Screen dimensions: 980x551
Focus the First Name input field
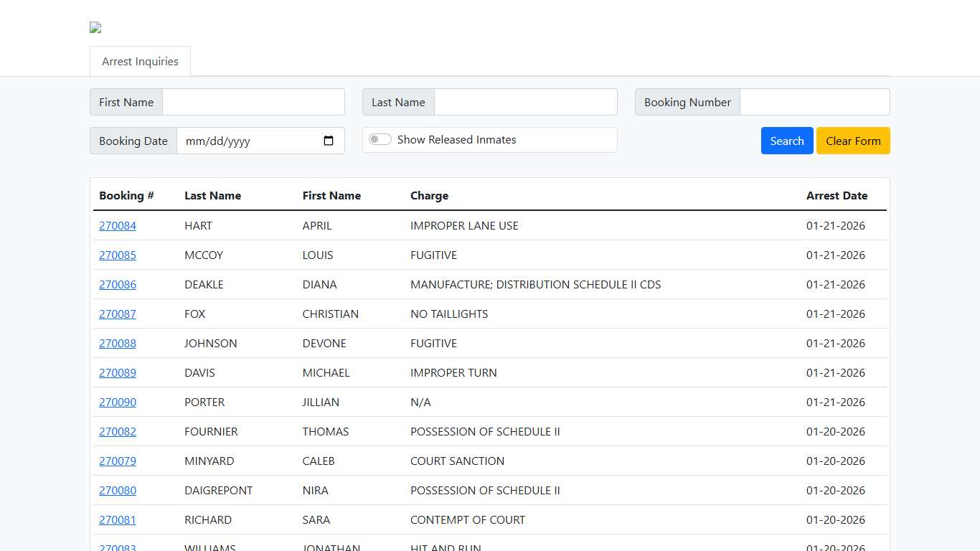click(253, 102)
